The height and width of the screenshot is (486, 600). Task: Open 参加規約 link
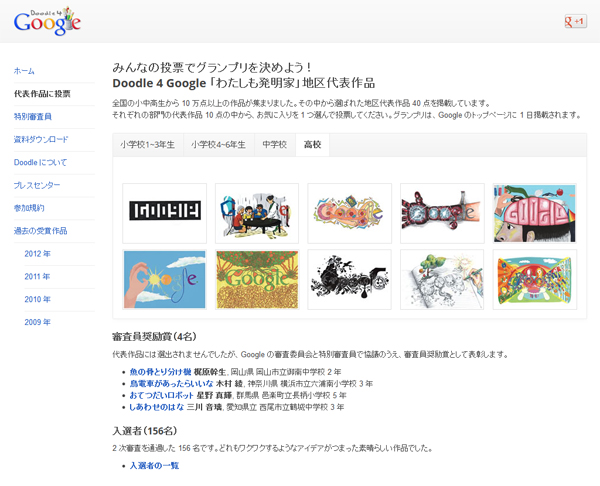[29, 208]
